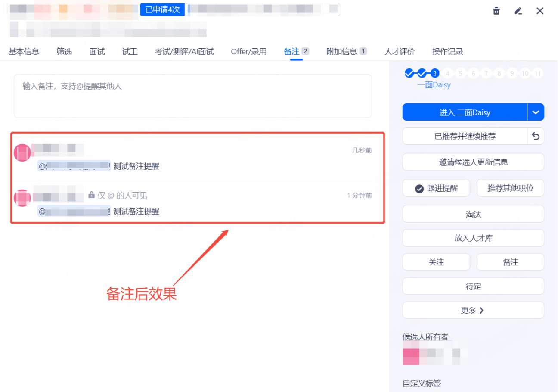Viewport: 558px width, 392px height.
Task: Click the second completed stage checkmark
Action: pyautogui.click(x=422, y=73)
